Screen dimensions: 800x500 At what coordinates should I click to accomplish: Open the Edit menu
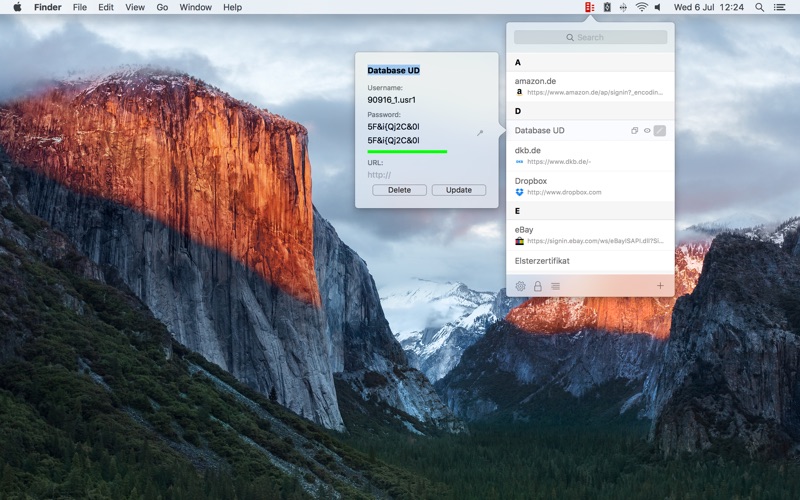106,7
